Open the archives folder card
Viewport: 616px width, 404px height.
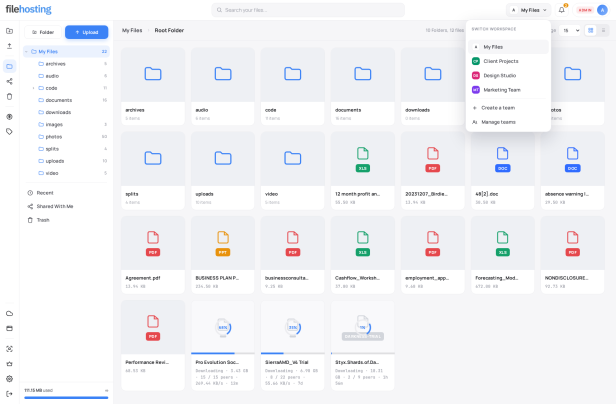[153, 86]
